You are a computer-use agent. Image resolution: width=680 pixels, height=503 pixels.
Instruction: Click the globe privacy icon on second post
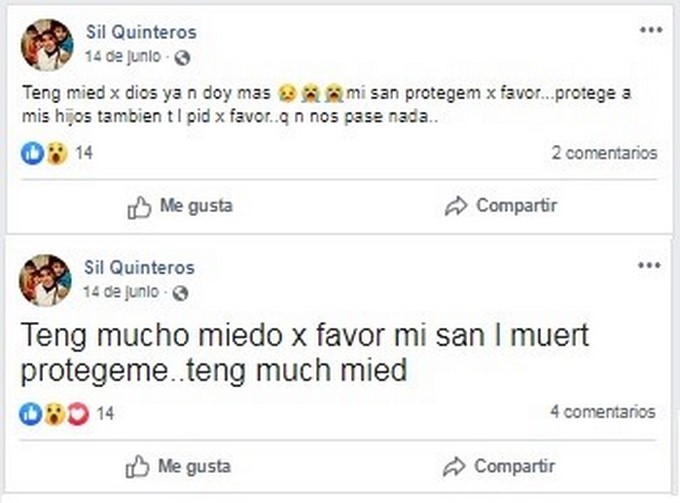181,292
